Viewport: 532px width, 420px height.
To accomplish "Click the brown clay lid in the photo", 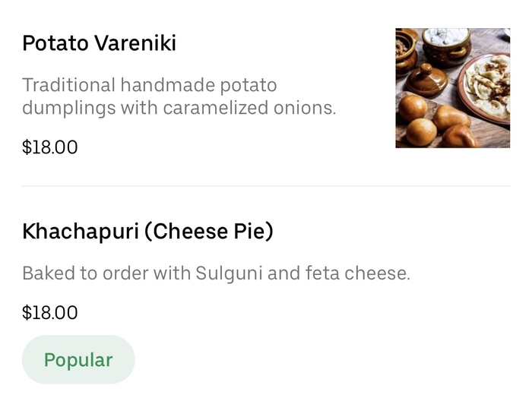I will [x=427, y=79].
